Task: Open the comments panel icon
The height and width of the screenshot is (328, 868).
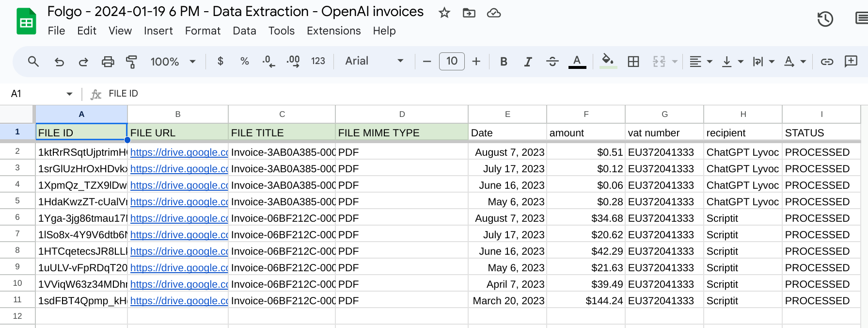Action: [862, 19]
